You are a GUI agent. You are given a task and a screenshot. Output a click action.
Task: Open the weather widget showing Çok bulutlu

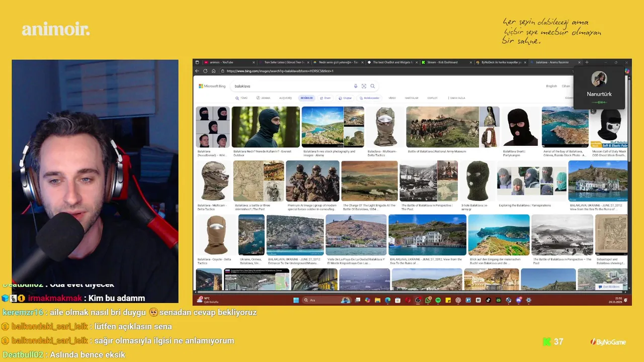(x=208, y=300)
